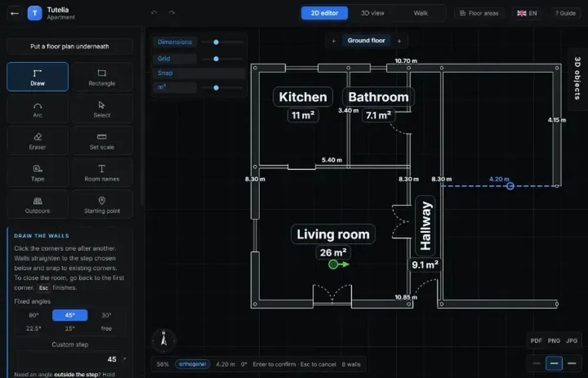Open the EN language selector
588x378 pixels.
(x=527, y=13)
